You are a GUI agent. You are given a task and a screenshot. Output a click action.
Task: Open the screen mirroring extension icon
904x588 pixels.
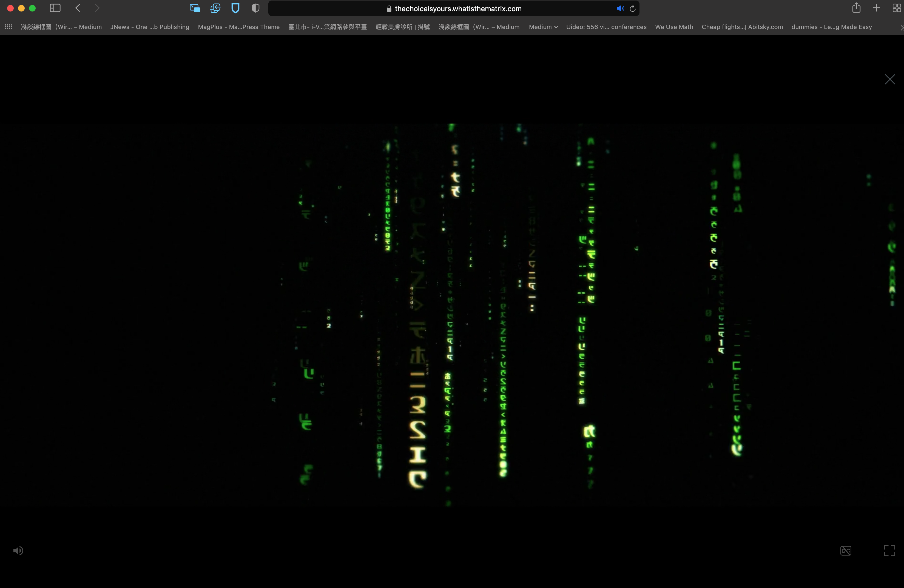coord(195,8)
